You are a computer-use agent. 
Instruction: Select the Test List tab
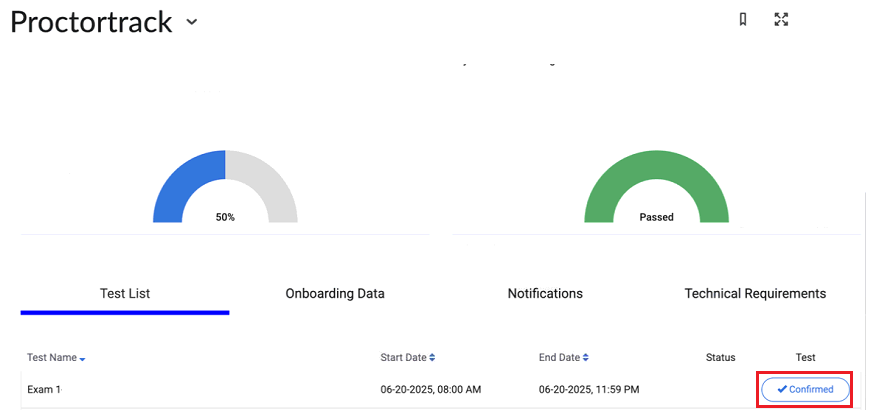125,293
